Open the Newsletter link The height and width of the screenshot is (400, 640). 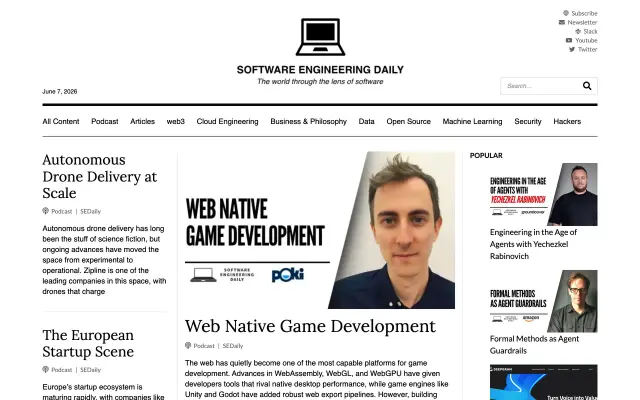point(582,22)
